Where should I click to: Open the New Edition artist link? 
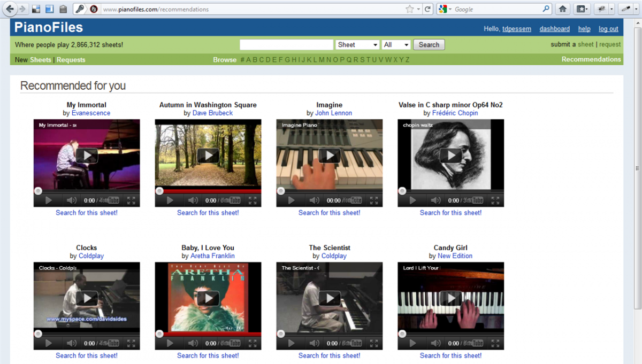(x=455, y=256)
